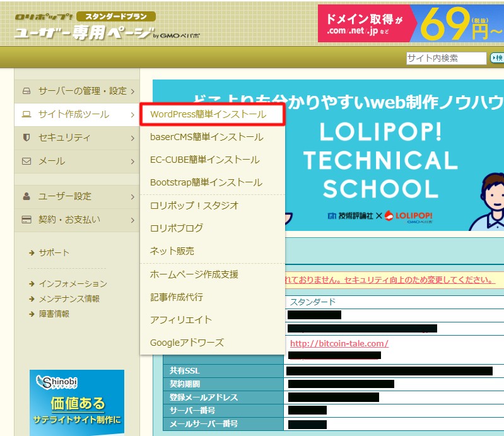
Task: Go to the サポート link
Action: 54,253
